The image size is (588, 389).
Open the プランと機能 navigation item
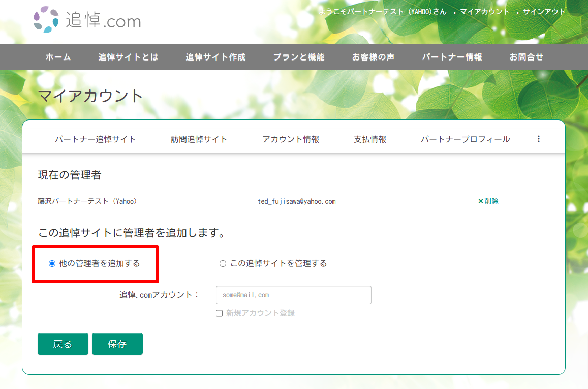(298, 57)
